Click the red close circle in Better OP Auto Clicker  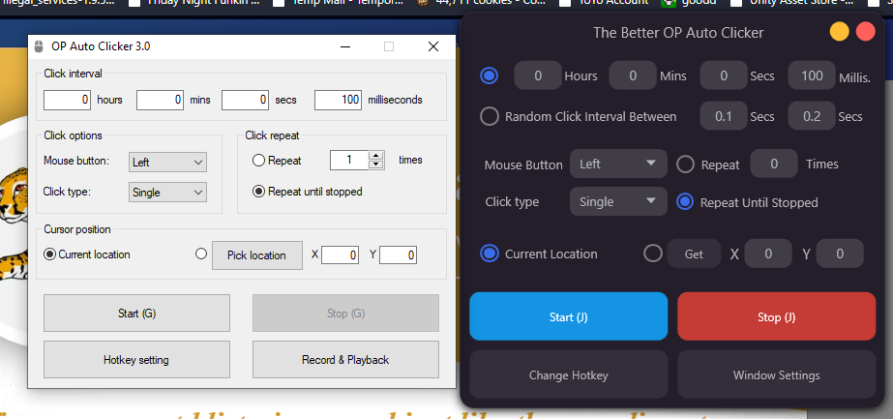(x=865, y=32)
